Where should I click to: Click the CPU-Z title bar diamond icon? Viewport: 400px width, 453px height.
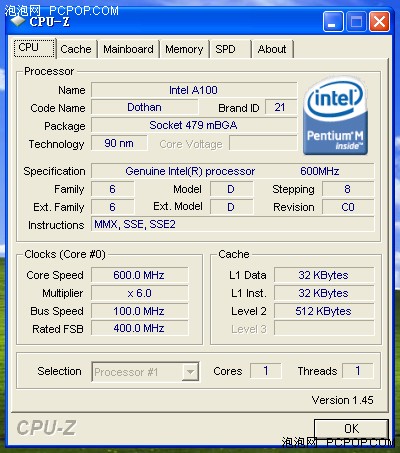click(x=18, y=21)
